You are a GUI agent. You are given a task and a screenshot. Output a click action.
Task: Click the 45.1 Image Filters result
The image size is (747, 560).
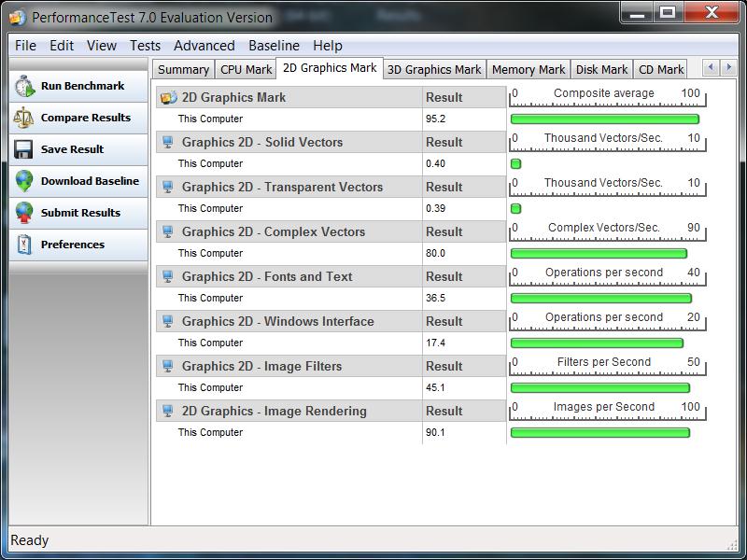pos(435,387)
